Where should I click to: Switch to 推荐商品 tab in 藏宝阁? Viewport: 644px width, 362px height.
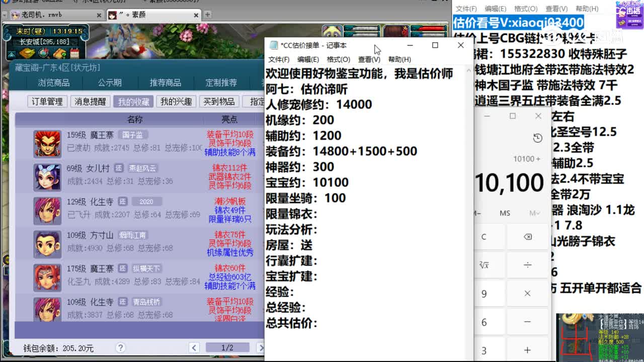165,83
